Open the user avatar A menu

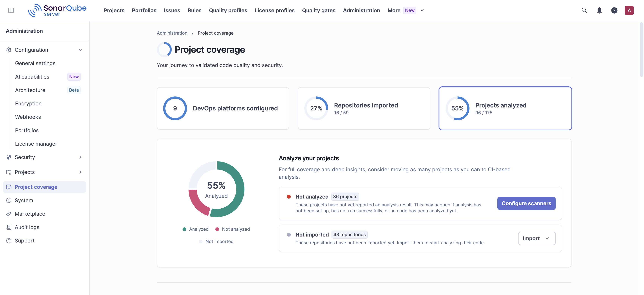pos(629,10)
